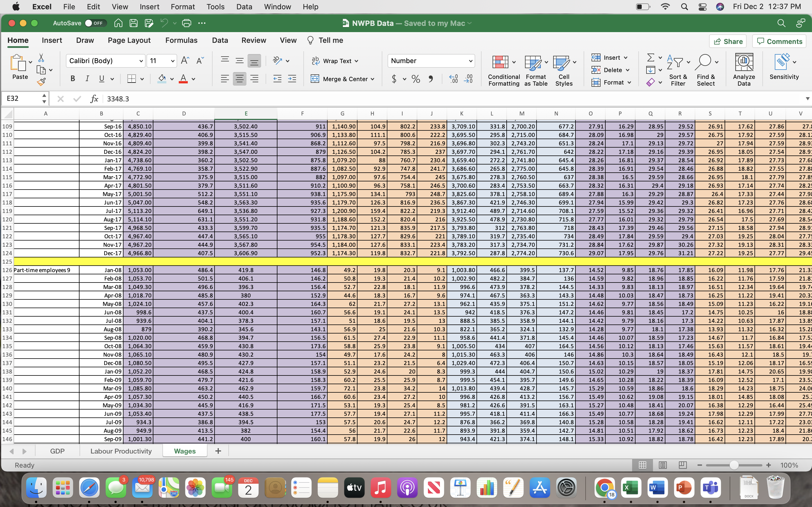Click the Share button
Image resolution: width=812 pixels, height=507 pixels.
[x=728, y=41]
